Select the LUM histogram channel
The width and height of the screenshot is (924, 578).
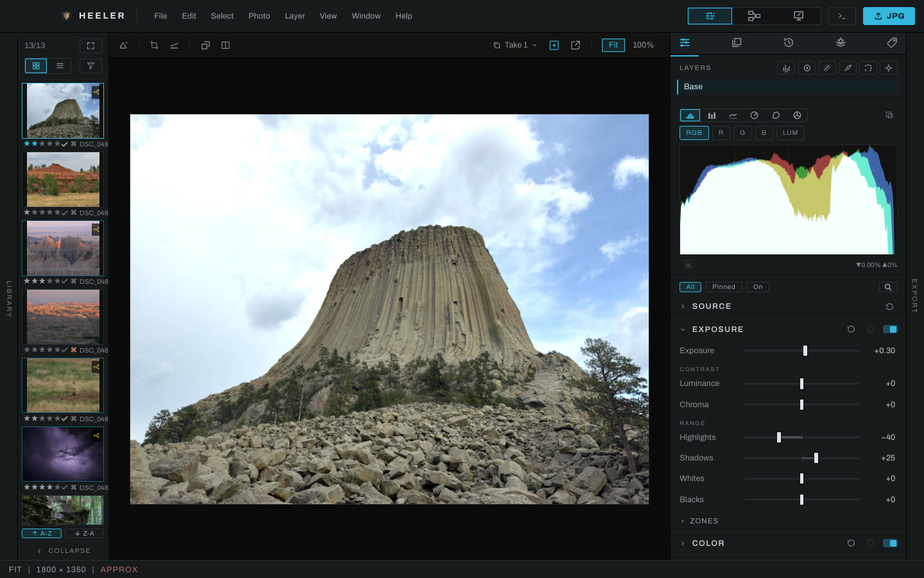(791, 133)
